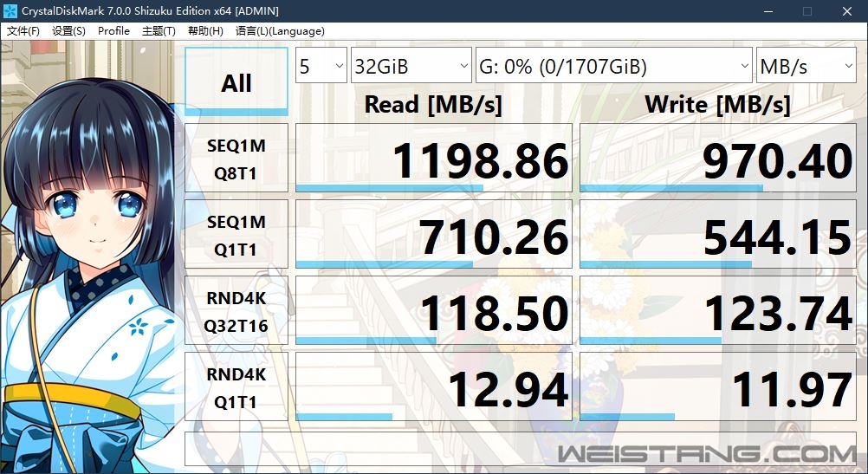Image resolution: width=868 pixels, height=474 pixels.
Task: Expand the 32GiB test size dropdown
Action: (x=411, y=65)
